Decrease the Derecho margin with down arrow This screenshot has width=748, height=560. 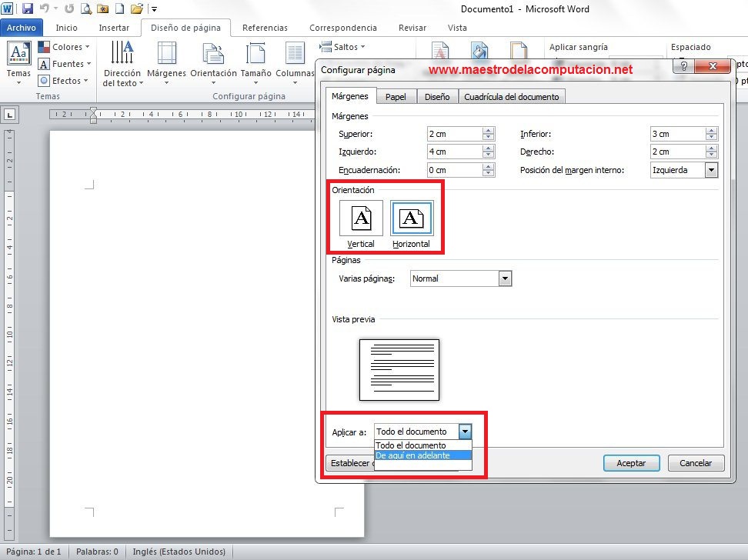coord(711,155)
